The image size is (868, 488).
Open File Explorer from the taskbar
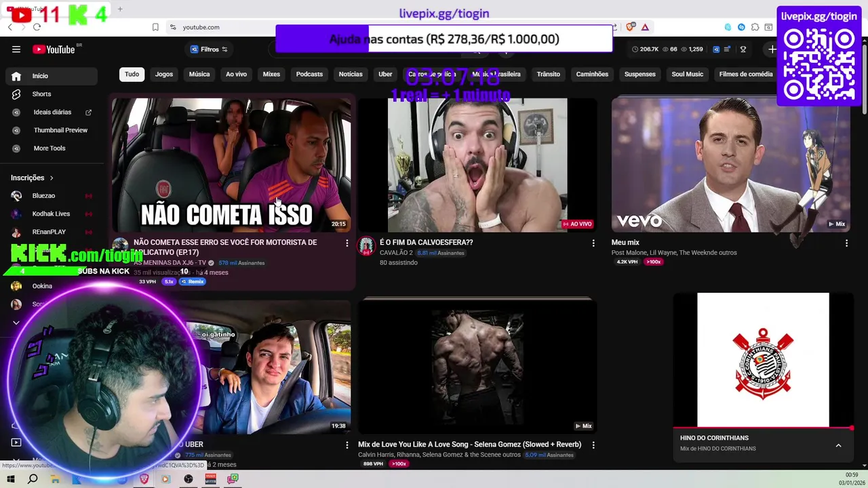(55, 479)
